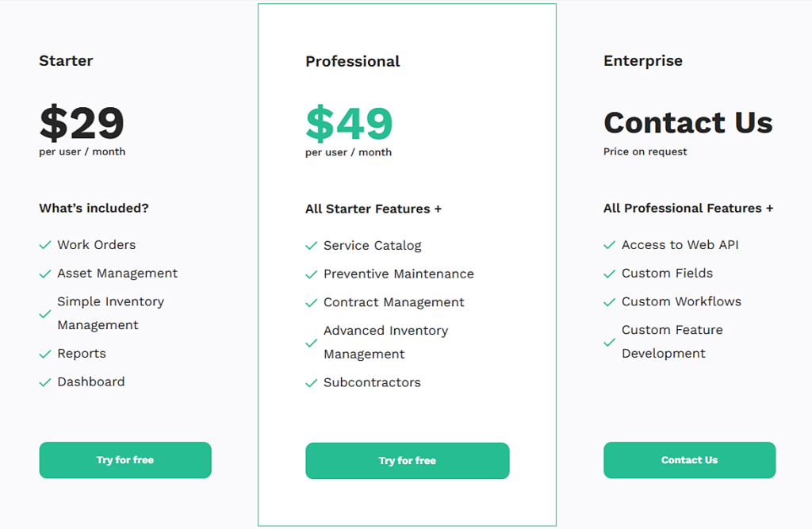Click Try for free on the Professional plan
812x529 pixels.
tap(407, 460)
